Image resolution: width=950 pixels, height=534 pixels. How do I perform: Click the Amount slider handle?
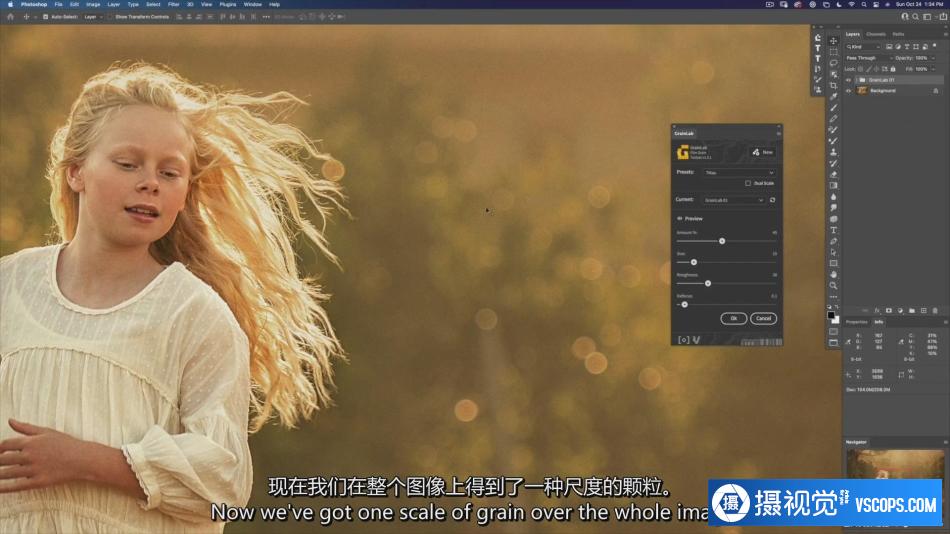pyautogui.click(x=722, y=241)
